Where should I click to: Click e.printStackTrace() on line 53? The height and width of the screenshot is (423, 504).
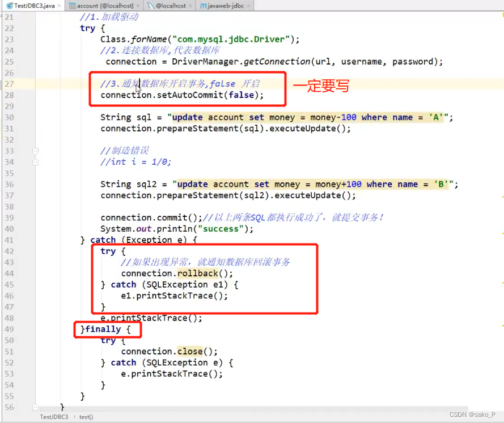[x=172, y=374]
